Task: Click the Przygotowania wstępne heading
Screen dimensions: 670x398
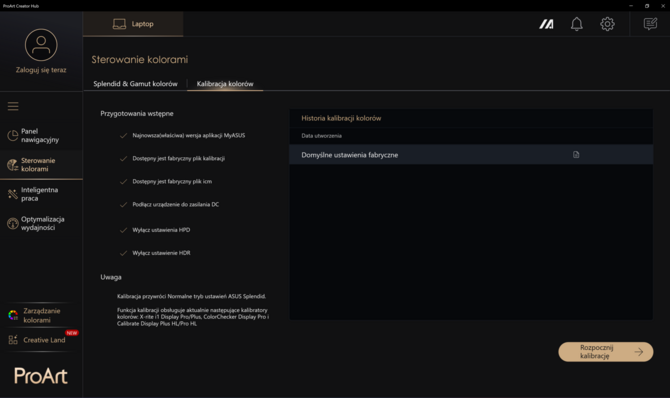Action: click(137, 114)
